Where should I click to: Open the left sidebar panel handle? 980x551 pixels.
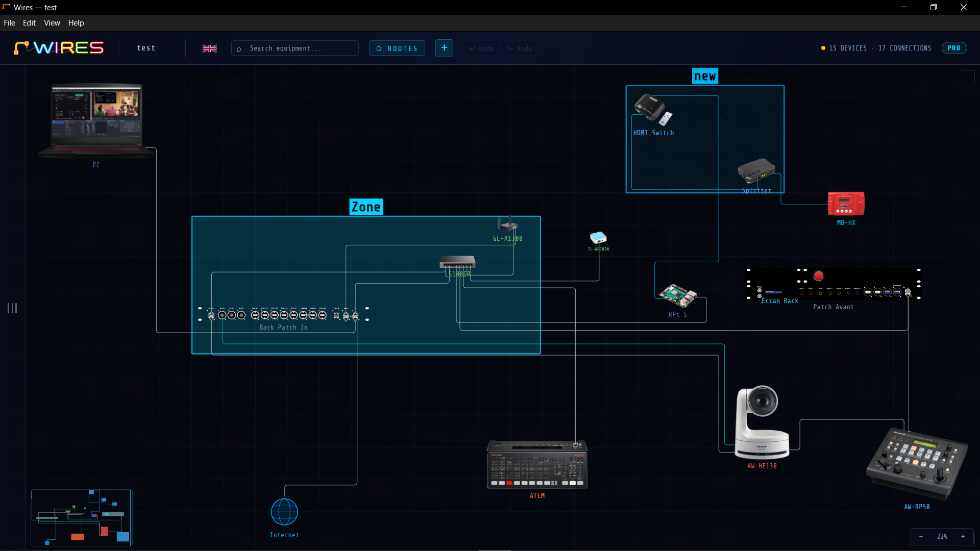point(12,308)
